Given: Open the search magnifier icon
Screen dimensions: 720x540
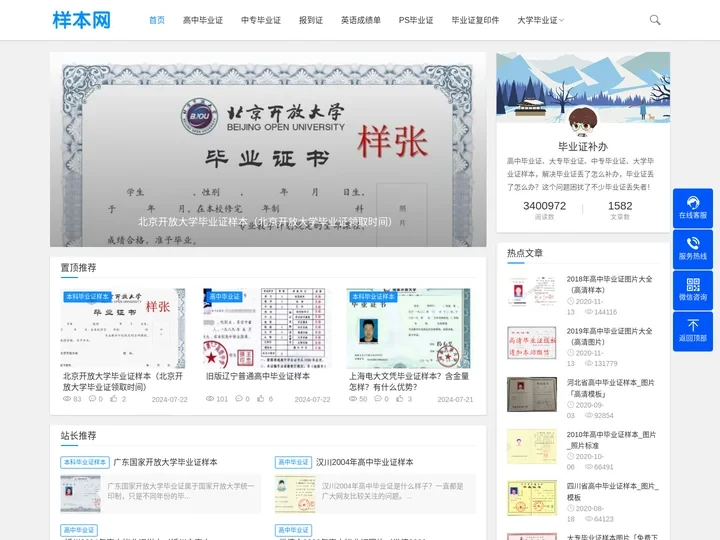Looking at the screenshot, I should coord(655,20).
